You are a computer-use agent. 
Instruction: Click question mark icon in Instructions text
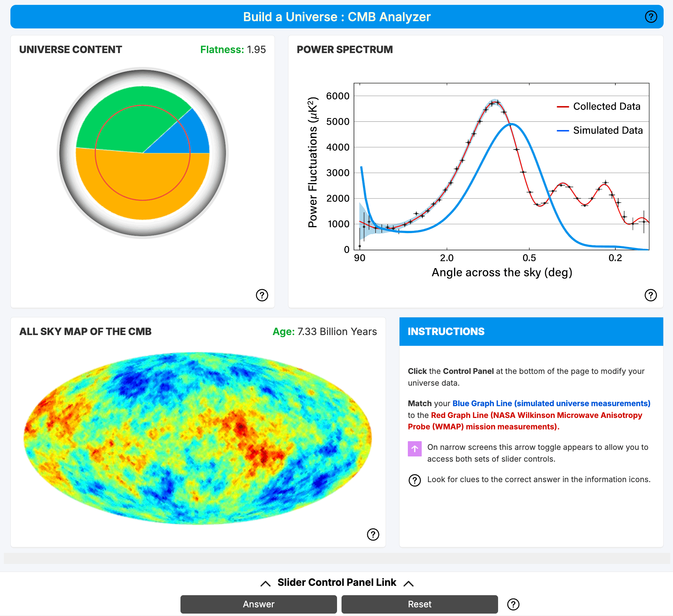point(414,480)
